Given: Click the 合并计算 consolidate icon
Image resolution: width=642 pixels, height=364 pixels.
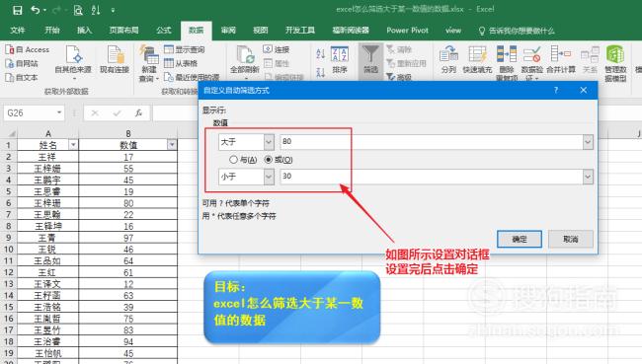Looking at the screenshot, I should click(561, 60).
